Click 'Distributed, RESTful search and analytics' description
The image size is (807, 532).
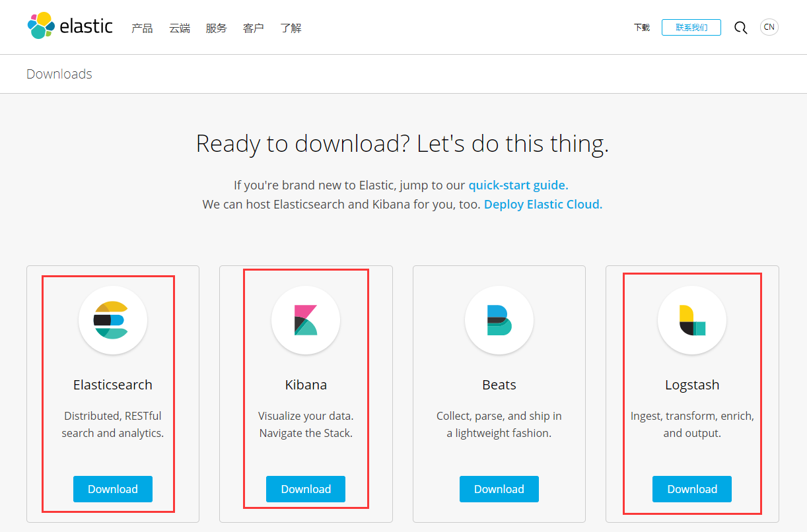click(113, 424)
